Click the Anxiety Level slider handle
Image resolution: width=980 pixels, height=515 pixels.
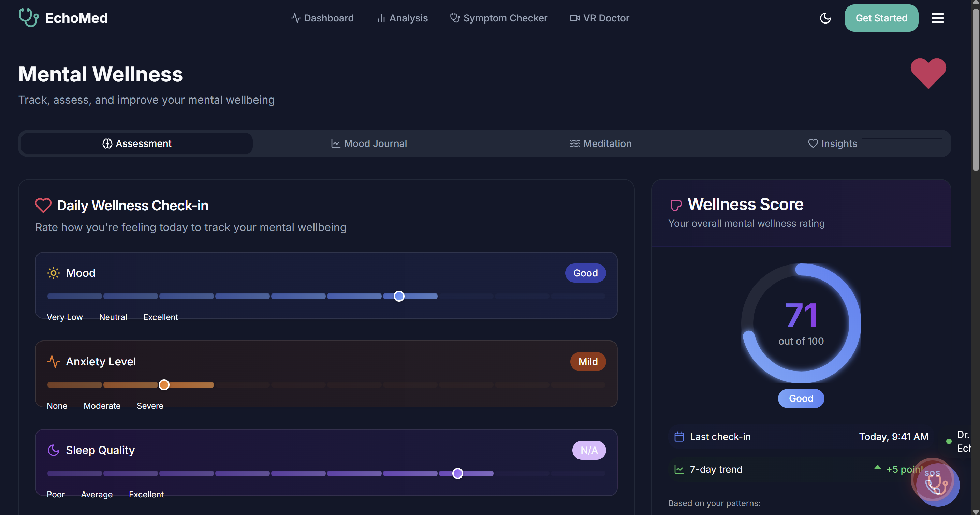click(164, 385)
